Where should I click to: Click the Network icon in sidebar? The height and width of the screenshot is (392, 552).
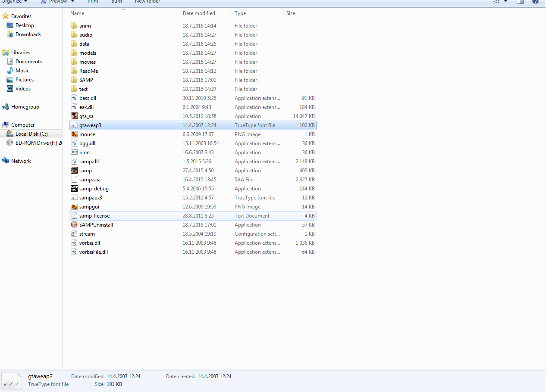(x=6, y=161)
